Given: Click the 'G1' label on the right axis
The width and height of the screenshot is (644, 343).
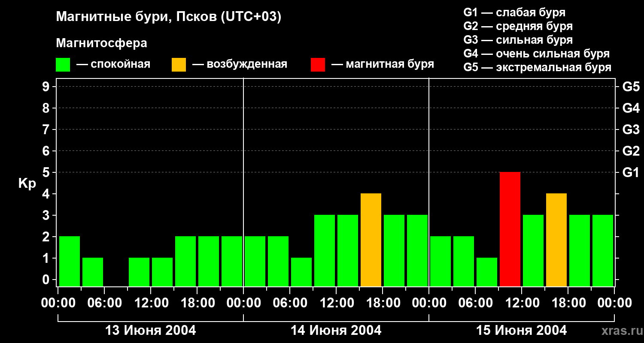Looking at the screenshot, I should (x=631, y=172).
